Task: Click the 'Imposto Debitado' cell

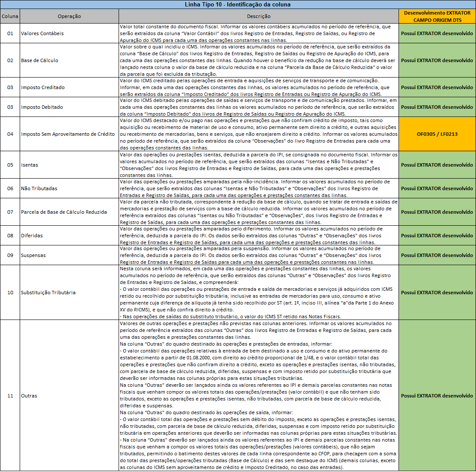Action: (69, 107)
